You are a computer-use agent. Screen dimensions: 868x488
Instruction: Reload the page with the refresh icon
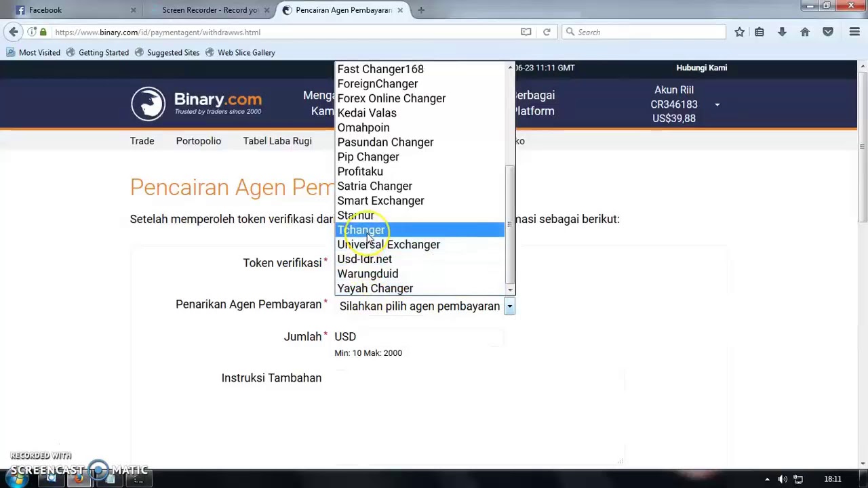547,32
